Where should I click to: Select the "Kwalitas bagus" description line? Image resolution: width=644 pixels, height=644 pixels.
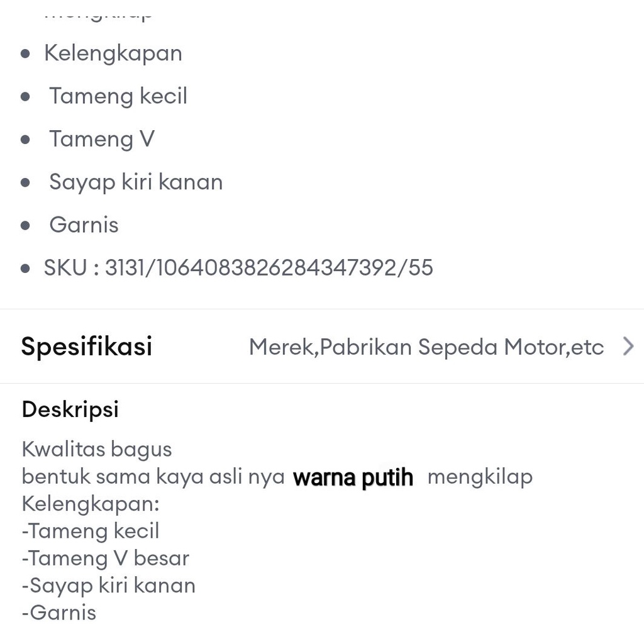coord(97,449)
